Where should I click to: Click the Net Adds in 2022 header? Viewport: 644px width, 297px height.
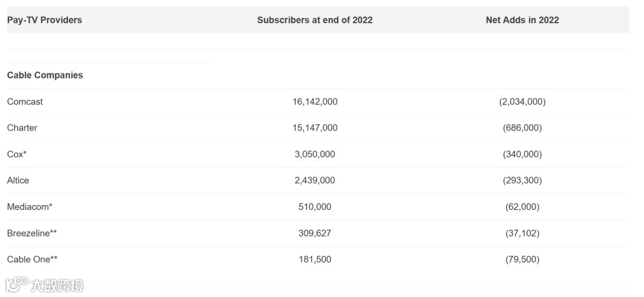522,20
